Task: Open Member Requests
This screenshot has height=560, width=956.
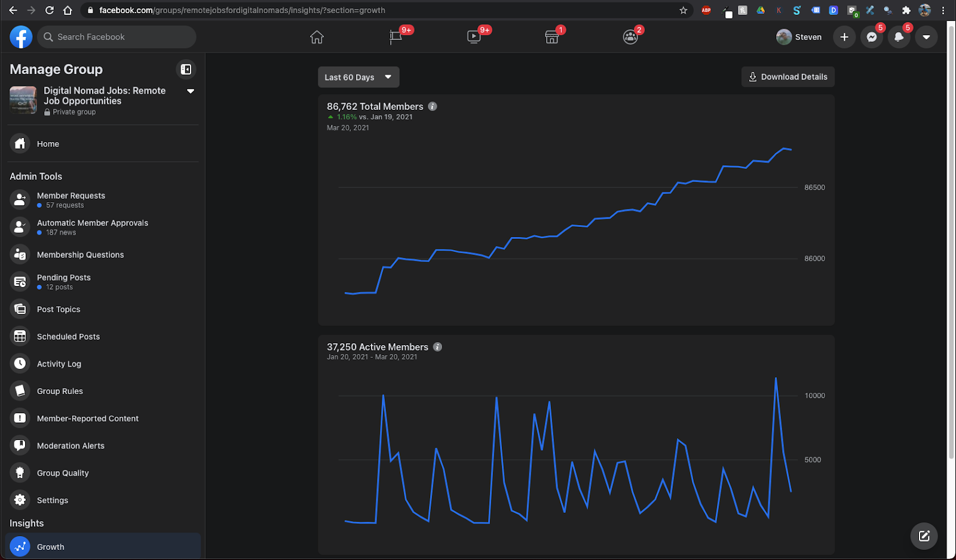Action: pos(103,199)
